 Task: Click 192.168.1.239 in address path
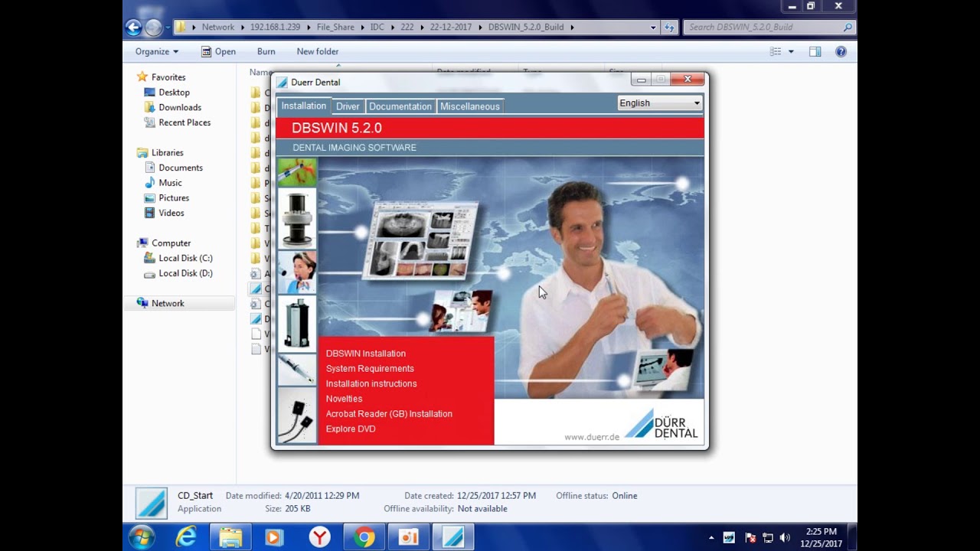point(275,27)
